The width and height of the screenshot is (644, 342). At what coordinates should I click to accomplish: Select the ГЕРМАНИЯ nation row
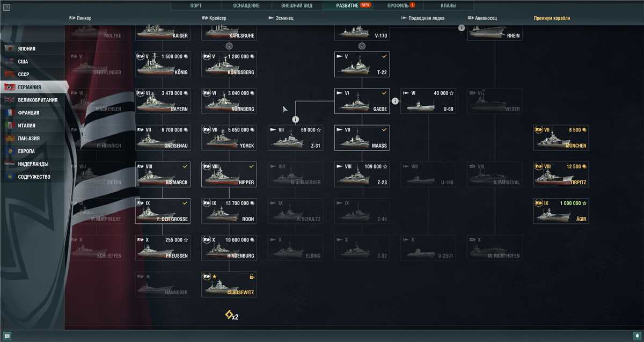click(x=34, y=87)
